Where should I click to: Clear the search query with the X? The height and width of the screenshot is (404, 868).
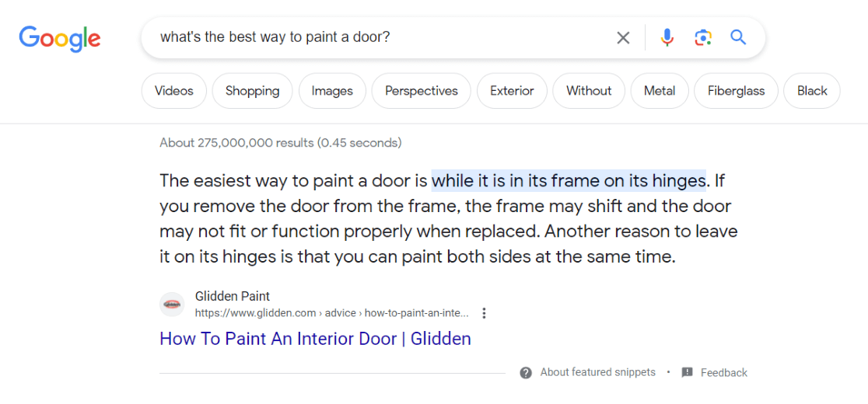point(623,37)
